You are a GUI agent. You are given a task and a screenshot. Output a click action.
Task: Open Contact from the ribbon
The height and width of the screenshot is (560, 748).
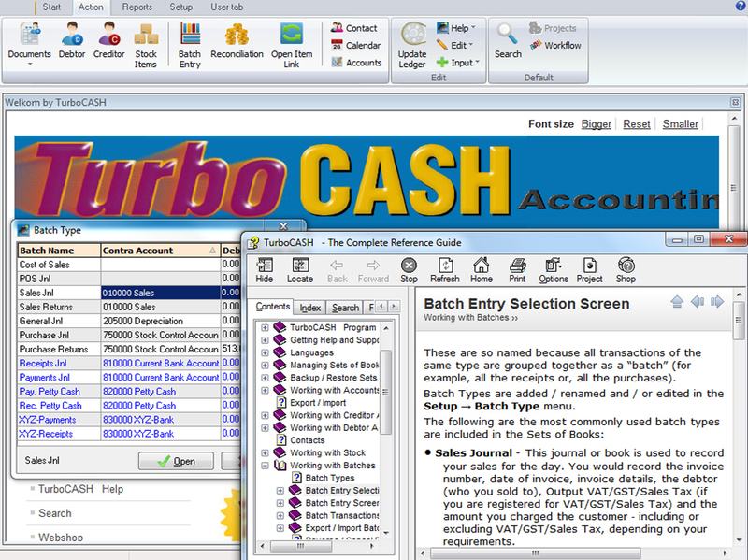354,28
